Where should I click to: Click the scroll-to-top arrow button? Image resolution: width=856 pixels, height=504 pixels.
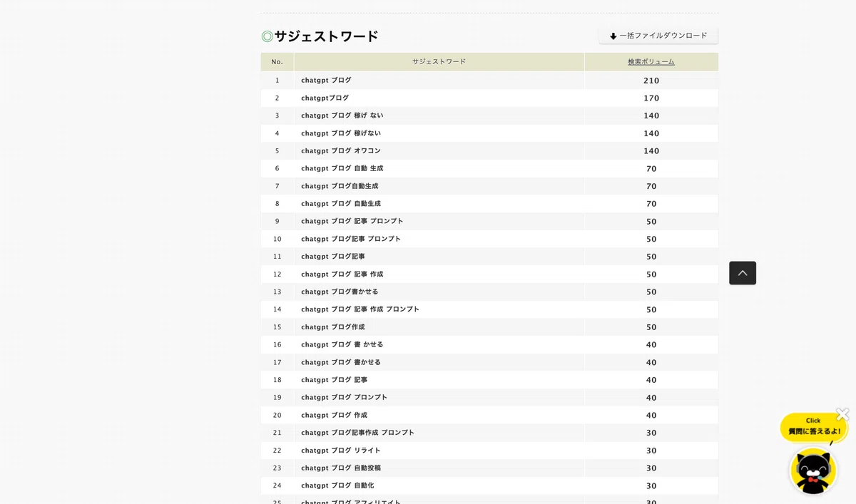click(743, 273)
